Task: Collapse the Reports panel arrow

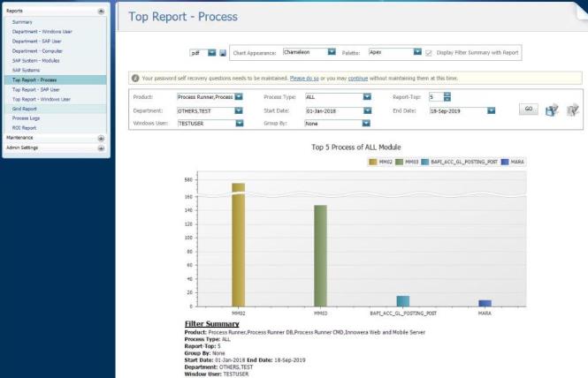Action: pyautogui.click(x=101, y=11)
